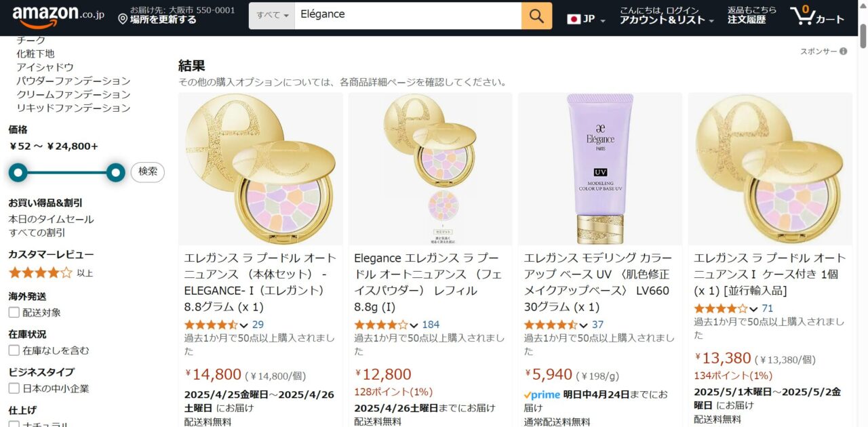The width and height of the screenshot is (868, 427).
Task: Expand the アカウント＆リスト menu
Action: [667, 20]
